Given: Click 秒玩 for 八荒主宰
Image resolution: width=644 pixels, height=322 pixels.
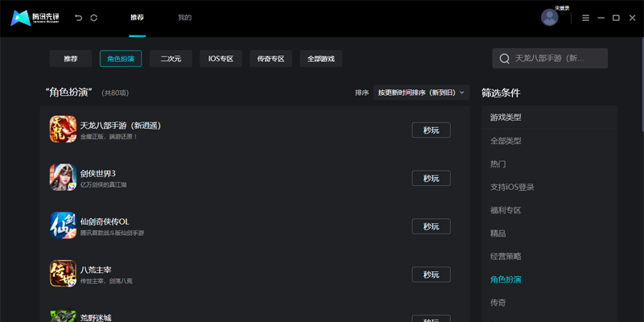Looking at the screenshot, I should [x=431, y=275].
